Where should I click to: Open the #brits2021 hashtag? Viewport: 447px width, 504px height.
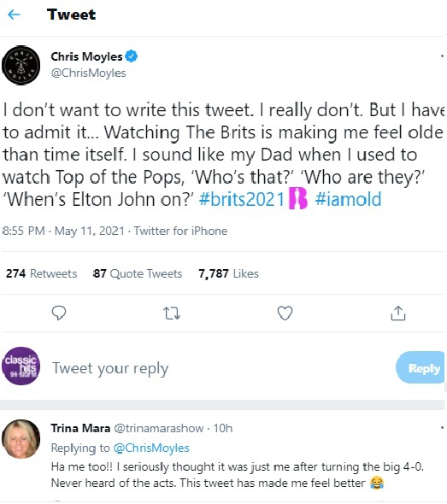[x=242, y=199]
